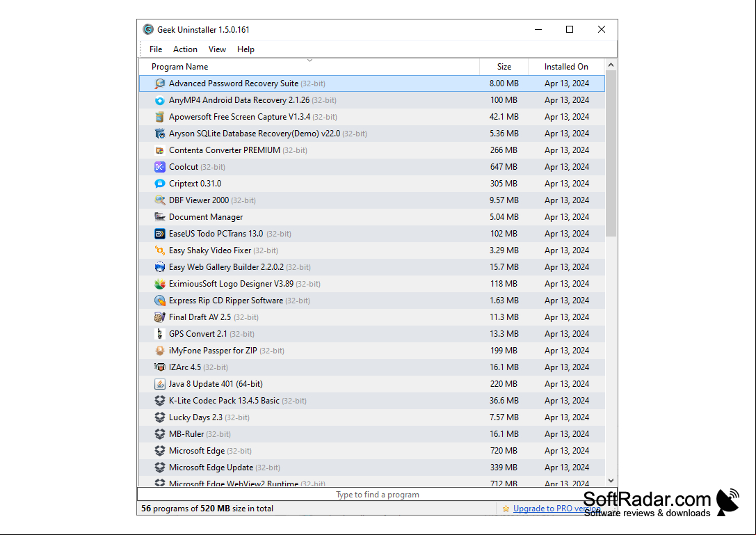The image size is (756, 535).
Task: Click install date of Advanced Password Recovery
Action: pyautogui.click(x=567, y=83)
